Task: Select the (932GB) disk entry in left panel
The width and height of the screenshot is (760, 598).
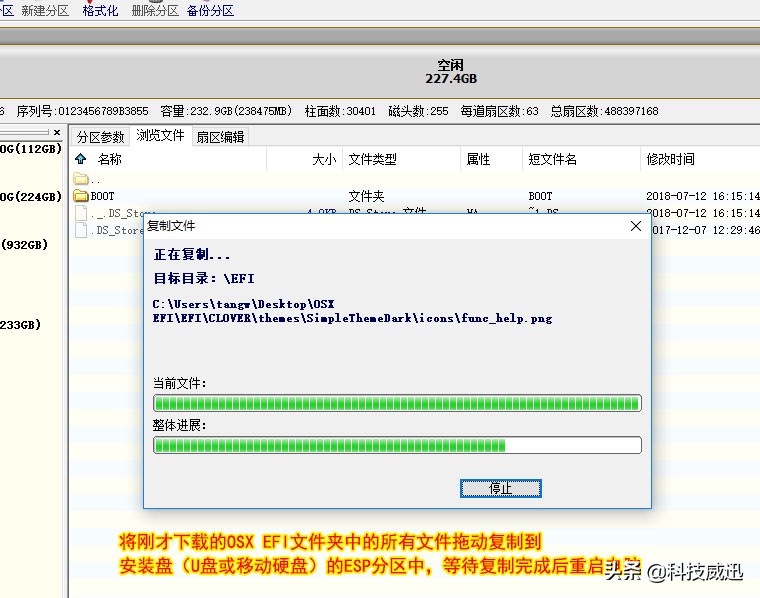Action: pyautogui.click(x=25, y=244)
